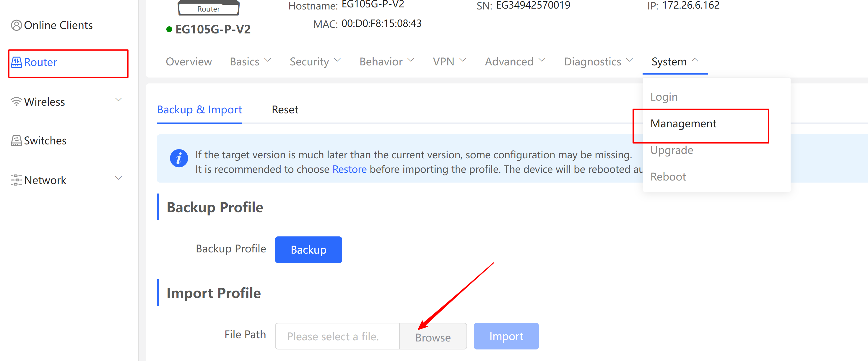This screenshot has width=868, height=361.
Task: Expand the Wireless sidebar chevron
Action: coord(118,100)
